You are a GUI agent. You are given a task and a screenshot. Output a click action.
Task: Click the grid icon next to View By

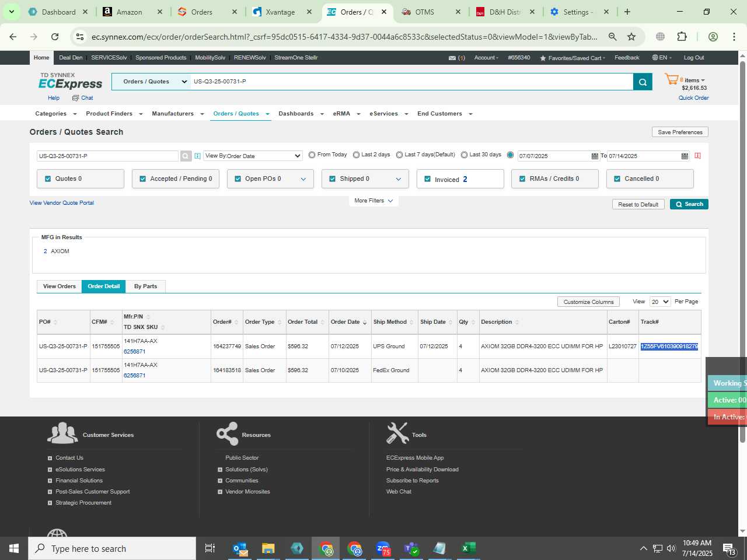click(x=197, y=156)
